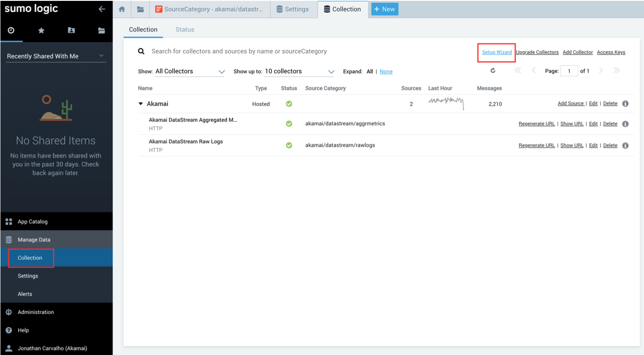Click the user profile icon
The image size is (644, 355).
[9, 348]
